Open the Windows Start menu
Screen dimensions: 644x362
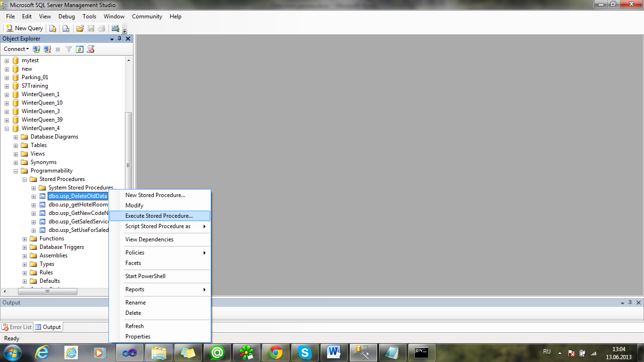(x=12, y=352)
